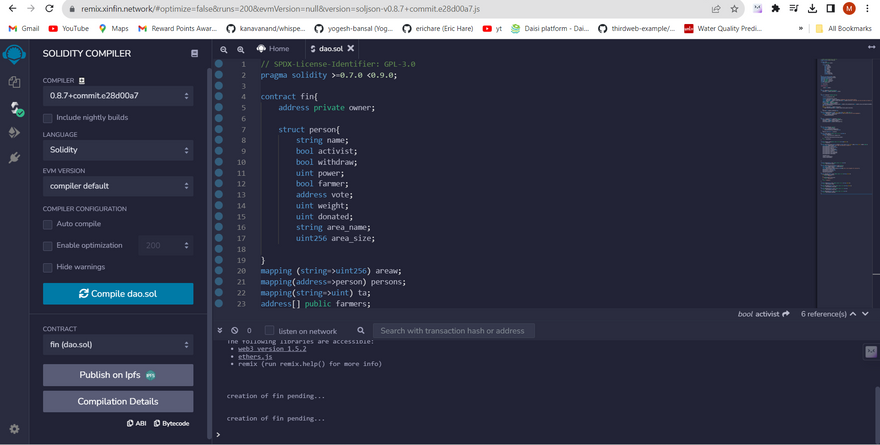Close the dao.sol editor tab
Viewport: 880px width, 445px height.
click(x=351, y=48)
